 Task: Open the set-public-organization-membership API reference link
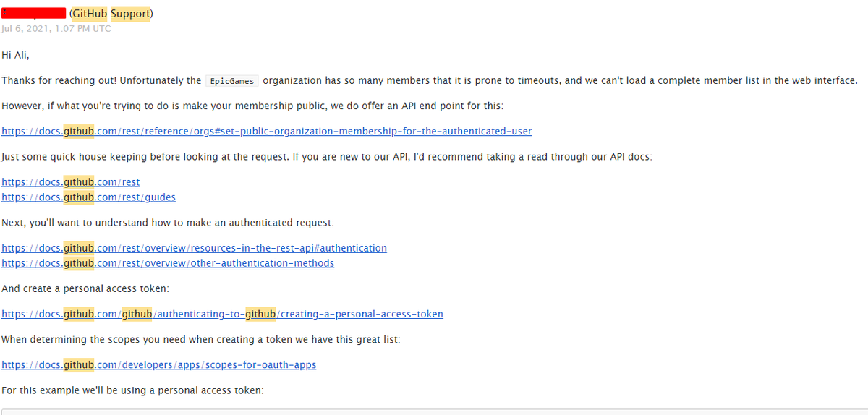click(x=266, y=132)
